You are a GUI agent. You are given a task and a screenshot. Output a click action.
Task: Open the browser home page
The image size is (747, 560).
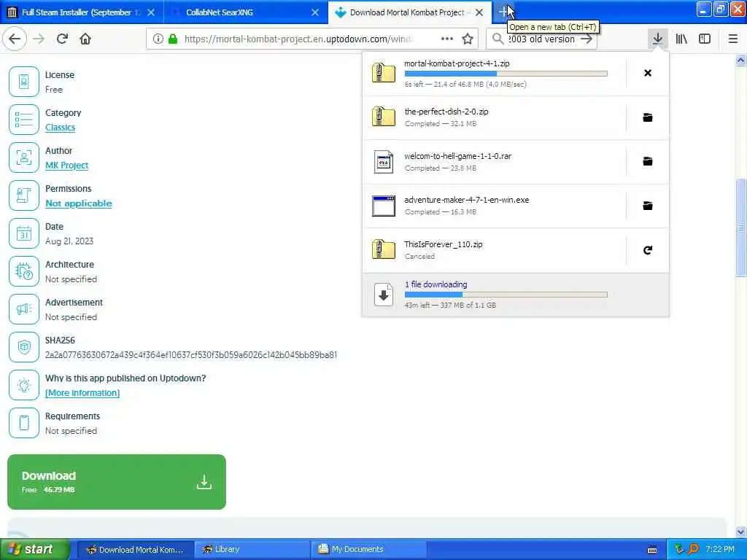pyautogui.click(x=85, y=39)
